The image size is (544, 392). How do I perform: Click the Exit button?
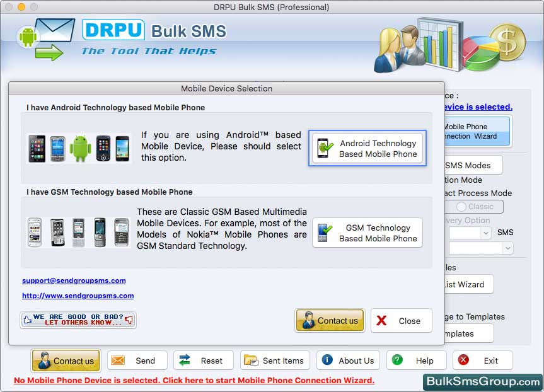[x=483, y=360]
